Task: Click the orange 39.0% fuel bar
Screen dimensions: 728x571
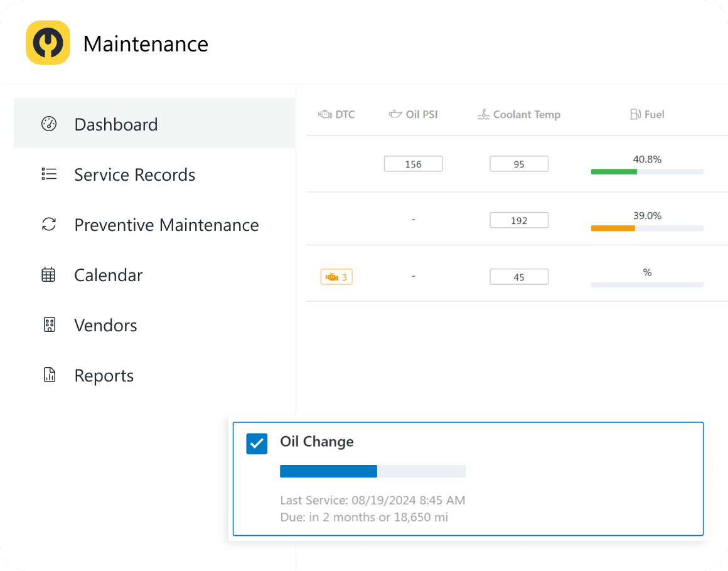Action: point(647,228)
